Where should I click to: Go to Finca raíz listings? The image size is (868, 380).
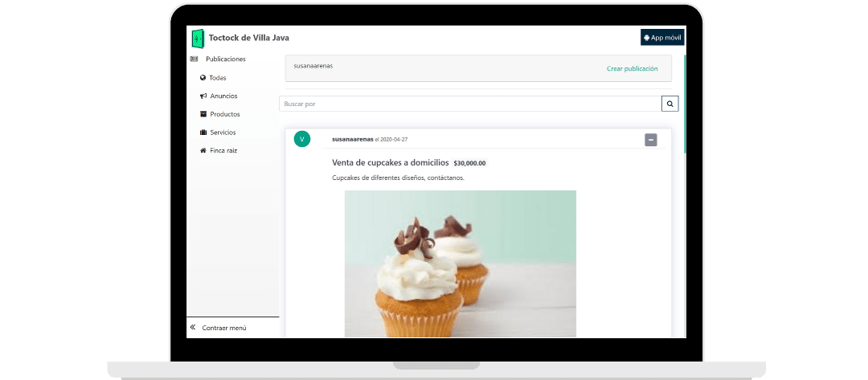223,151
